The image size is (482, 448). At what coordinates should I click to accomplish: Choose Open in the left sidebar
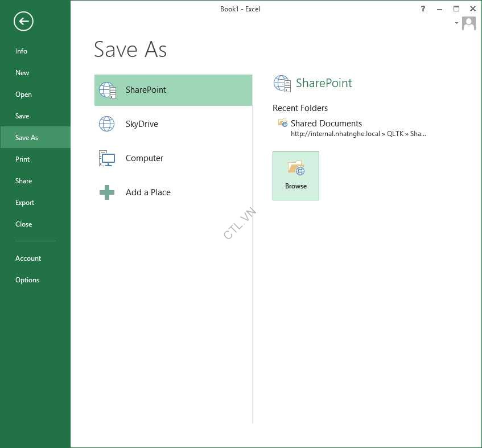[23, 94]
